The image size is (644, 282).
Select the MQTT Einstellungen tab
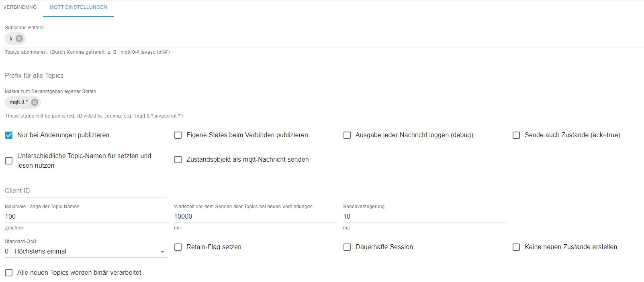pyautogui.click(x=78, y=7)
